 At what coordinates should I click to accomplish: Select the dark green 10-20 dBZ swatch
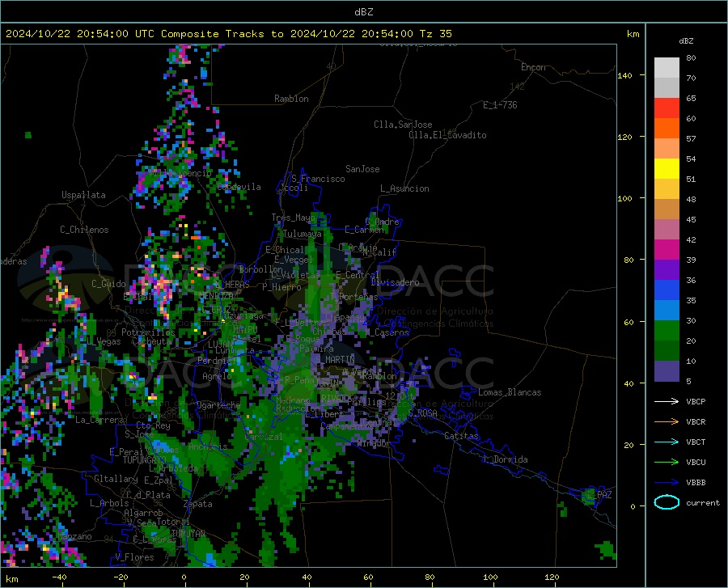(x=667, y=351)
